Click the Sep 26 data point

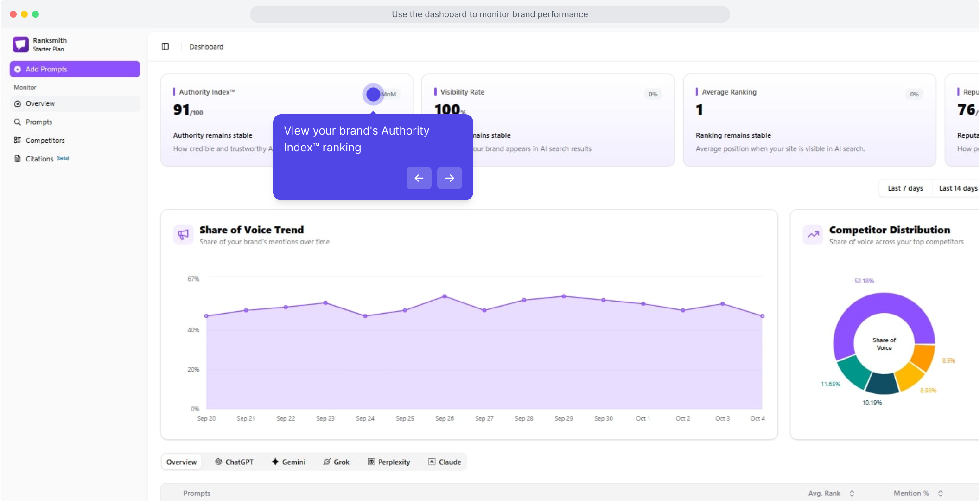pos(445,296)
